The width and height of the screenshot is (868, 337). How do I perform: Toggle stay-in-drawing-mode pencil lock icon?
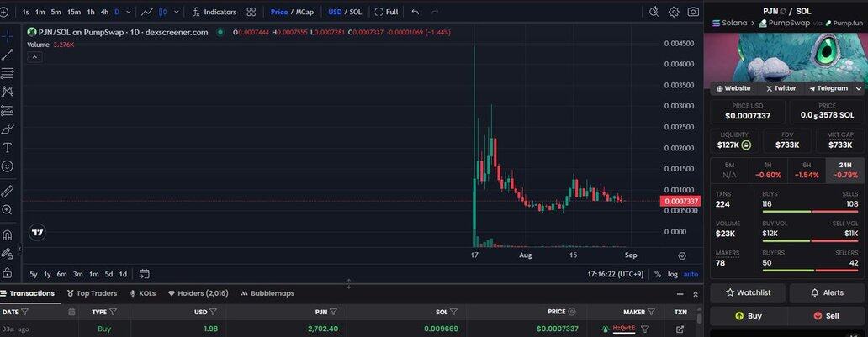(8, 254)
